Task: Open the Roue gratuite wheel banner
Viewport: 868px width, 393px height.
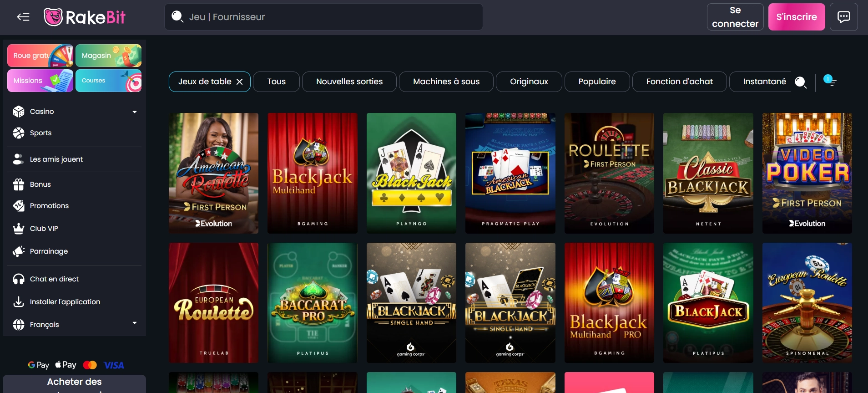Action: tap(40, 56)
